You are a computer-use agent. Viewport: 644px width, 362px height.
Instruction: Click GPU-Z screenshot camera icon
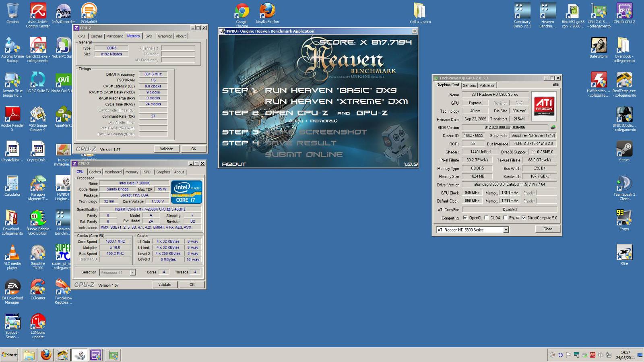[x=555, y=85]
